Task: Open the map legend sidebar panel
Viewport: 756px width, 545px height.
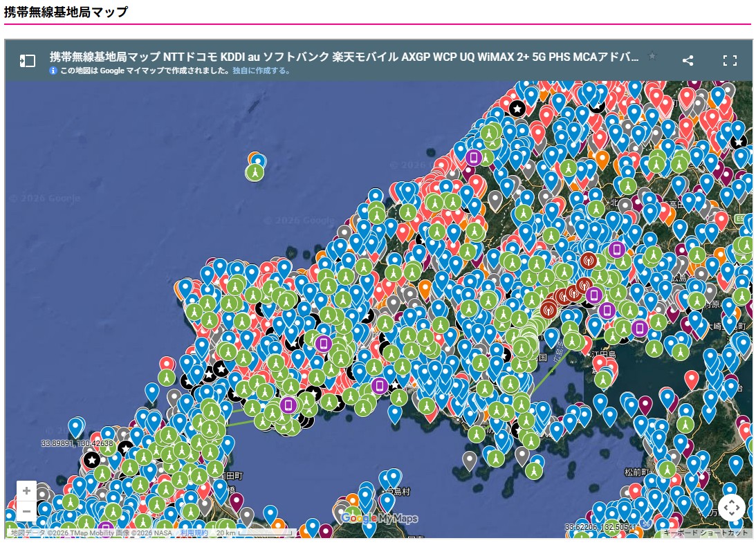Action: [x=27, y=61]
